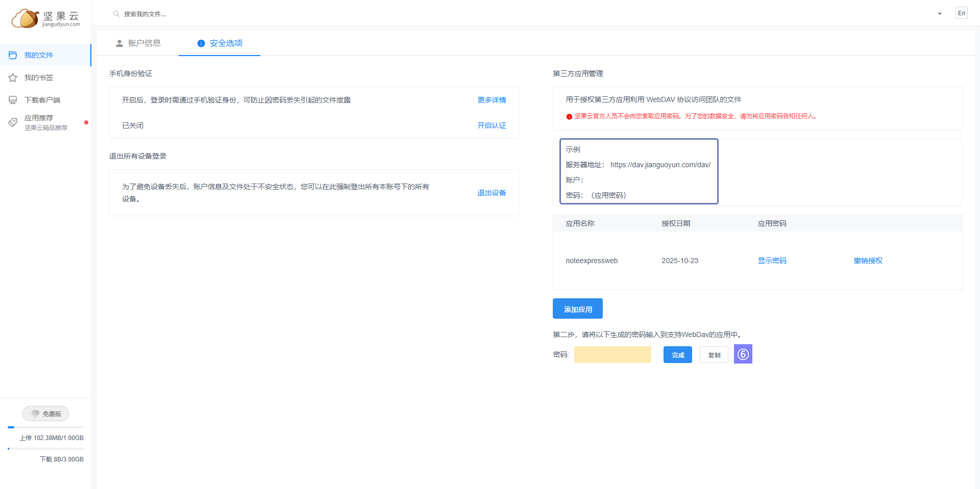Open My Files folder icon in sidebar
This screenshot has height=489, width=980.
13,55
